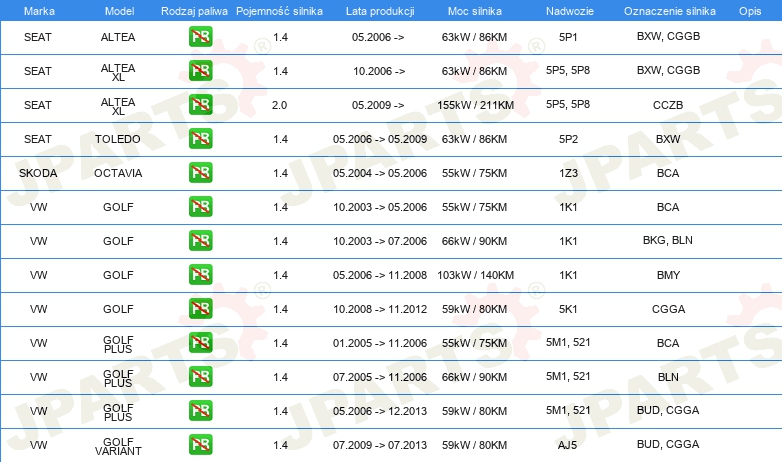Click body code AJ5
Image resolution: width=782 pixels, height=462 pixels.
click(x=568, y=445)
